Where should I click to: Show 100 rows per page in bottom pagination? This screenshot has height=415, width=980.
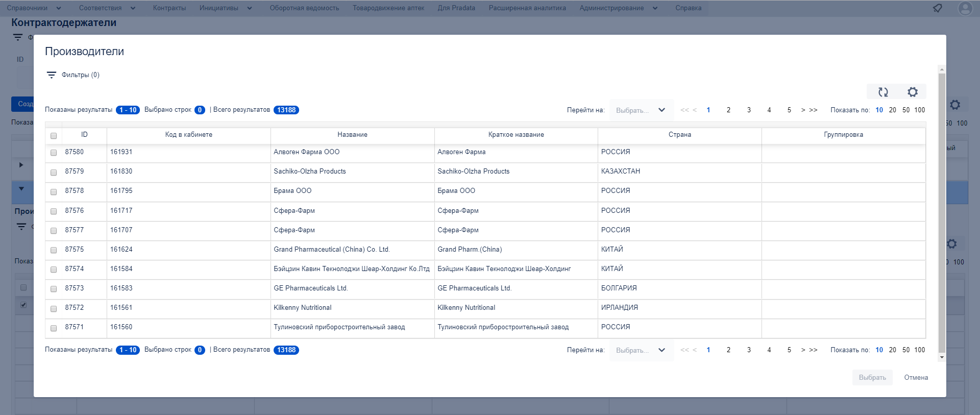919,350
